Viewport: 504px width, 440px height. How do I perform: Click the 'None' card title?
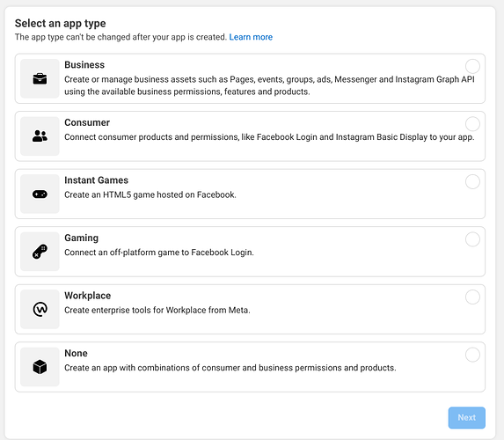point(76,353)
